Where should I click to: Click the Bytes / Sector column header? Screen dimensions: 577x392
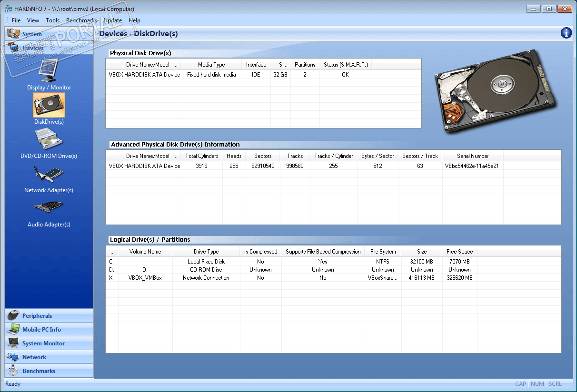[378, 156]
